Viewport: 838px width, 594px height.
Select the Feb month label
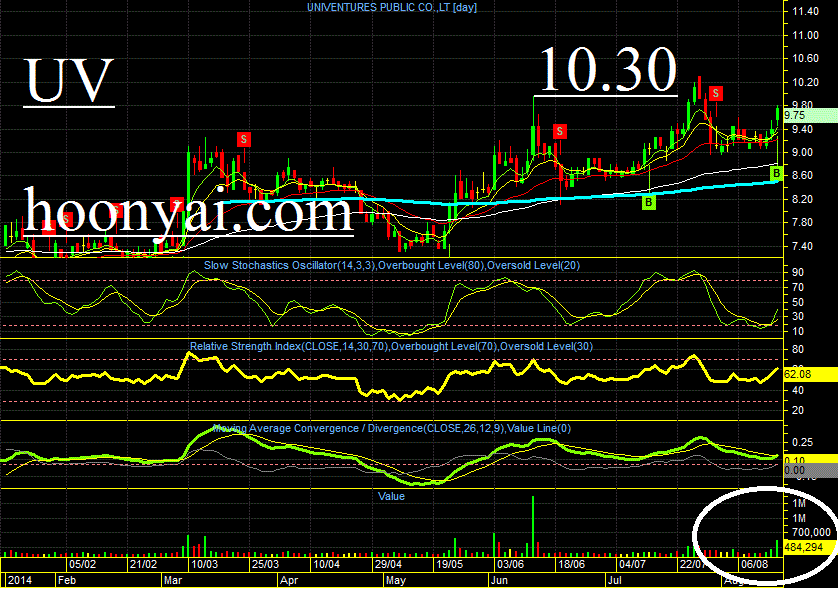[x=67, y=581]
